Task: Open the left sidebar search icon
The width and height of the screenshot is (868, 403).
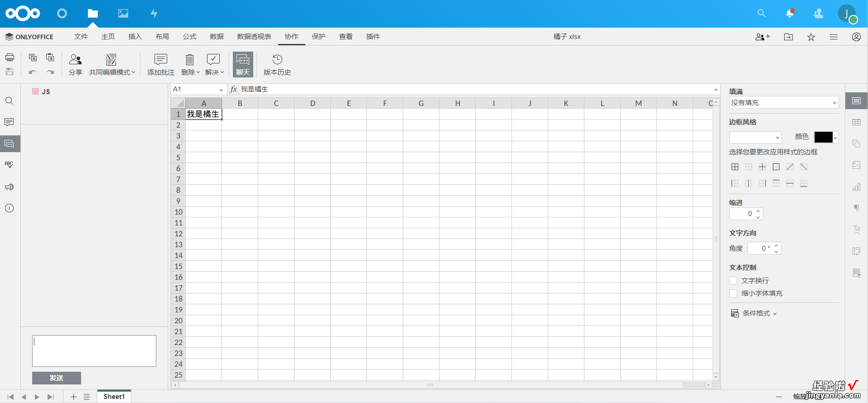Action: pyautogui.click(x=10, y=101)
